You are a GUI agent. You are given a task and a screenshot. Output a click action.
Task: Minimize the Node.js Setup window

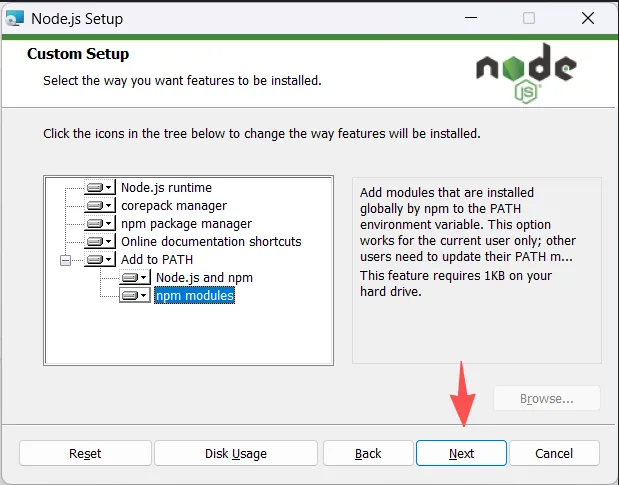point(471,18)
